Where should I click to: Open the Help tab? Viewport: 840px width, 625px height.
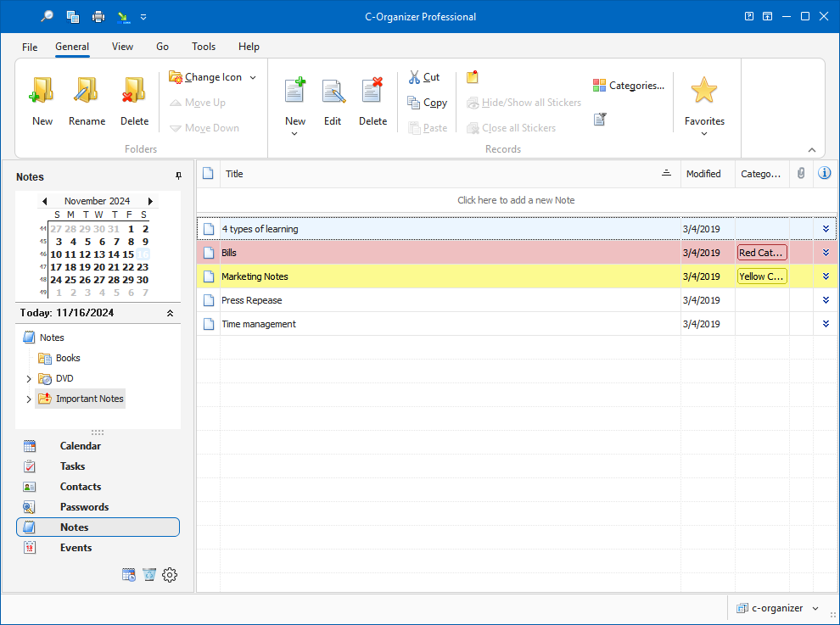(x=249, y=47)
